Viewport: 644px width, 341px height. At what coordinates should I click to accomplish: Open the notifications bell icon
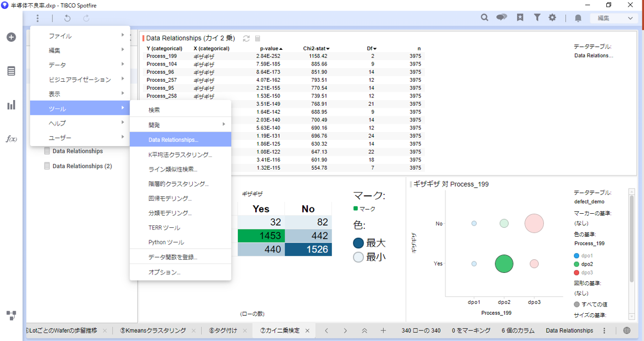tap(578, 18)
